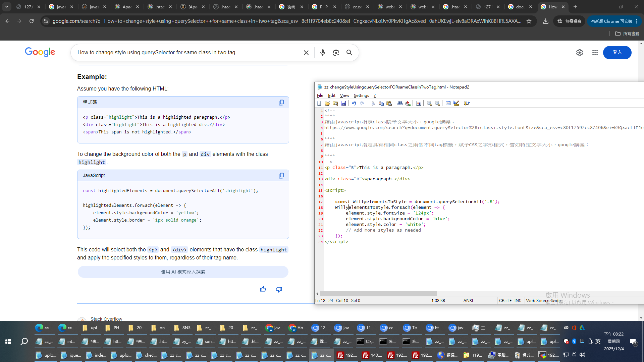
Task: Click the Undo arrow in Notepad2 toolbar
Action: click(354, 103)
